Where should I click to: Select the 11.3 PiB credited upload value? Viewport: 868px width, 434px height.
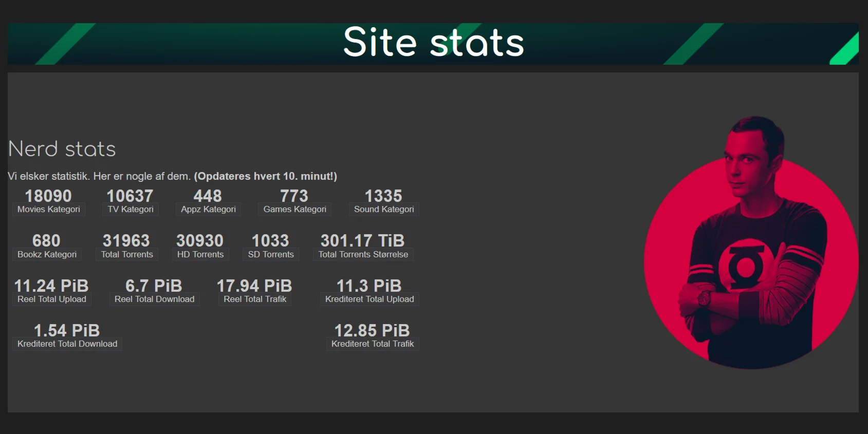tap(369, 286)
